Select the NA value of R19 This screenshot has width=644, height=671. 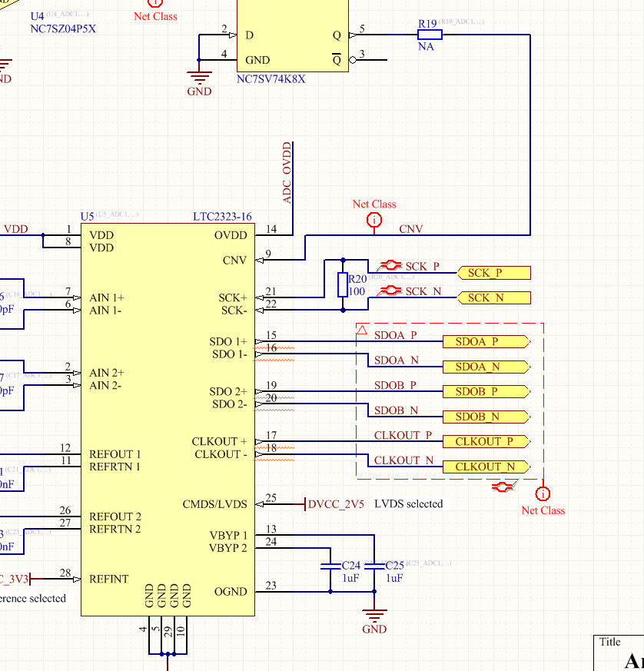point(426,46)
